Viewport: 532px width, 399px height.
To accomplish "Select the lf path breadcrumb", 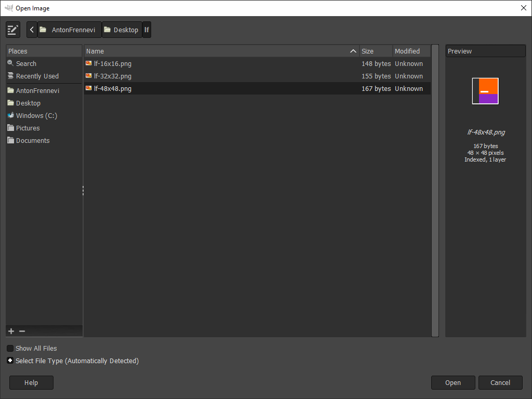I will (x=147, y=30).
